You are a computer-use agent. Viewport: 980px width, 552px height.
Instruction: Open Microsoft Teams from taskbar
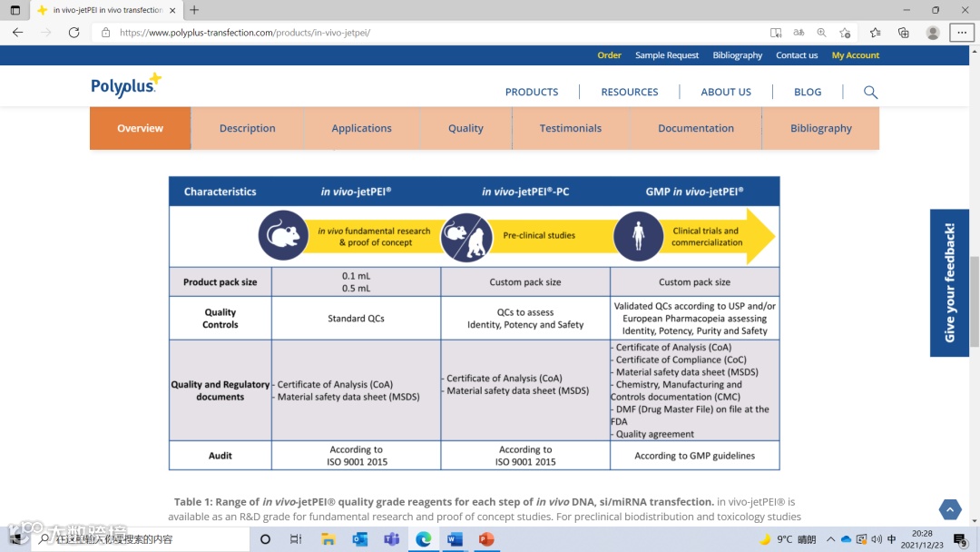392,539
